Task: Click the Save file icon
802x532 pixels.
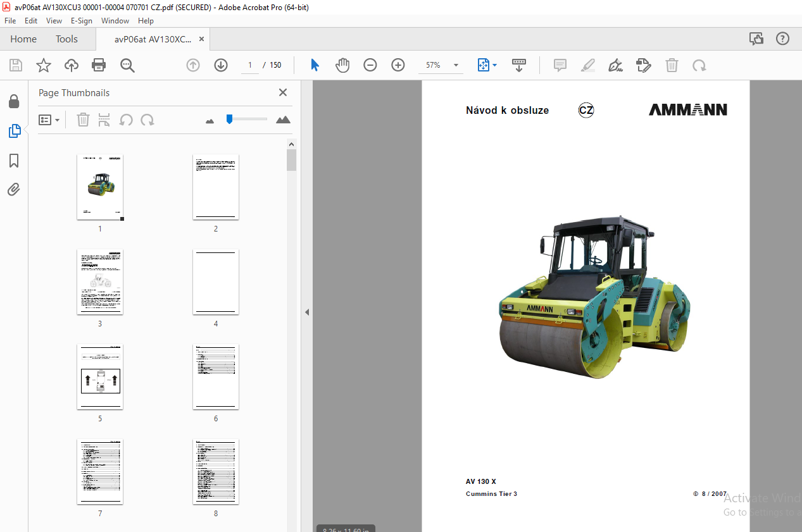Action: click(x=16, y=65)
